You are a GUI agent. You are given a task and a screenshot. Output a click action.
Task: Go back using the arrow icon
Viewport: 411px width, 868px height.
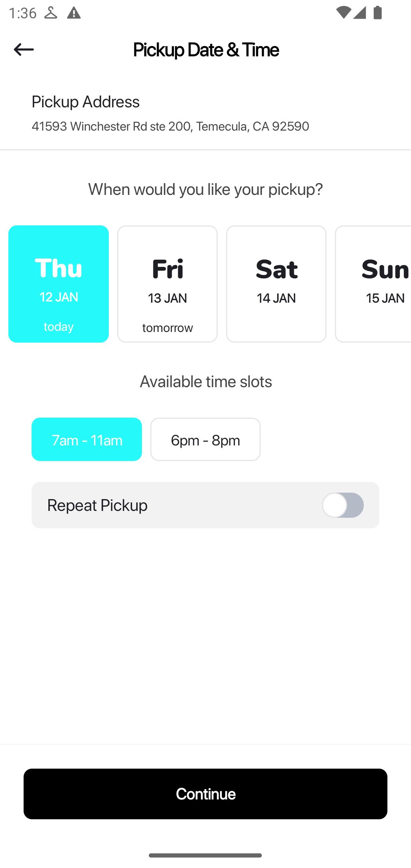(24, 49)
